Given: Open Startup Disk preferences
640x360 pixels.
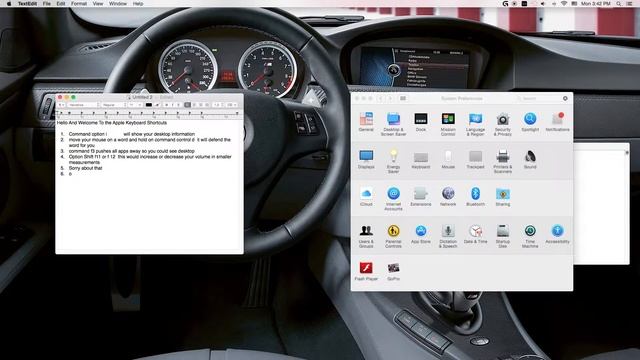Looking at the screenshot, I should [x=503, y=236].
